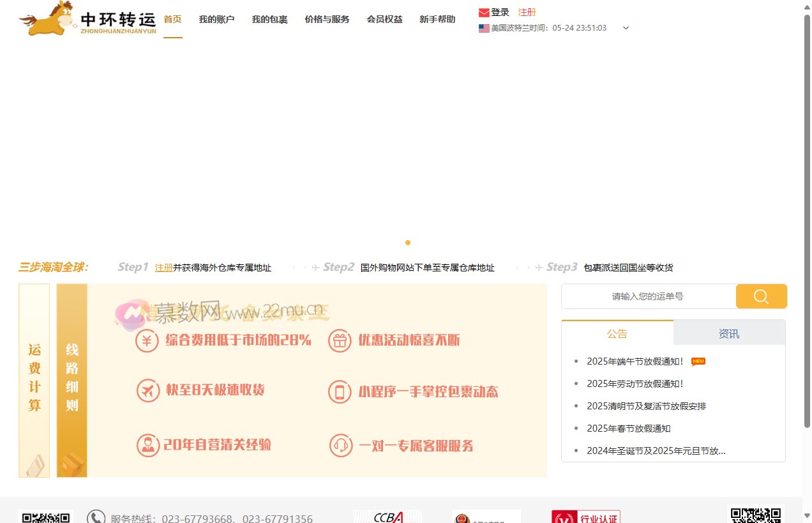
Task: Open the 新手帮助 menu
Action: tap(437, 19)
